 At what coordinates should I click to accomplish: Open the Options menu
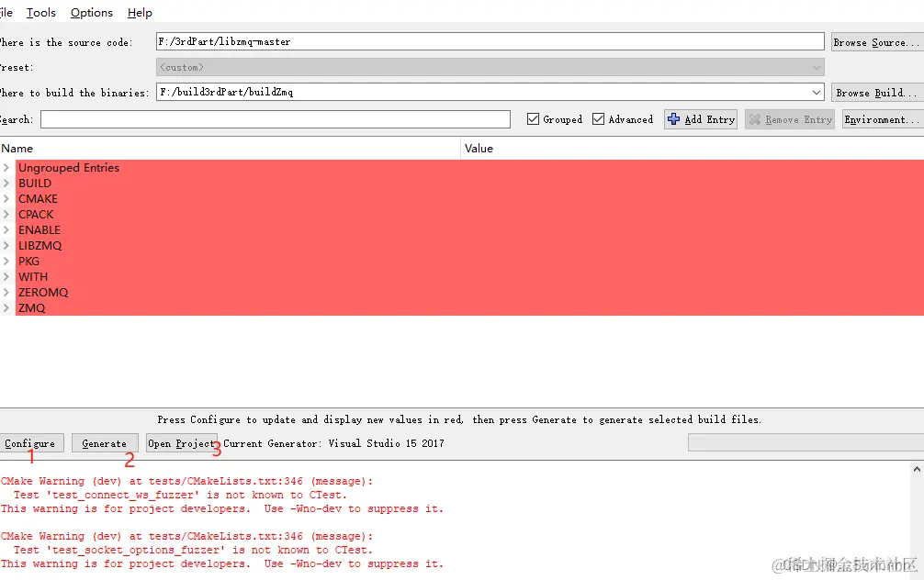pyautogui.click(x=91, y=12)
